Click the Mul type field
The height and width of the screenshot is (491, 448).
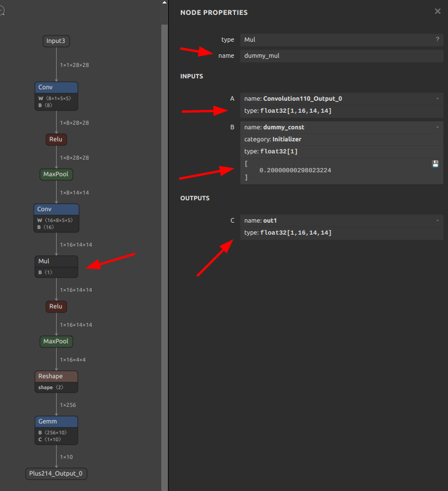click(338, 39)
